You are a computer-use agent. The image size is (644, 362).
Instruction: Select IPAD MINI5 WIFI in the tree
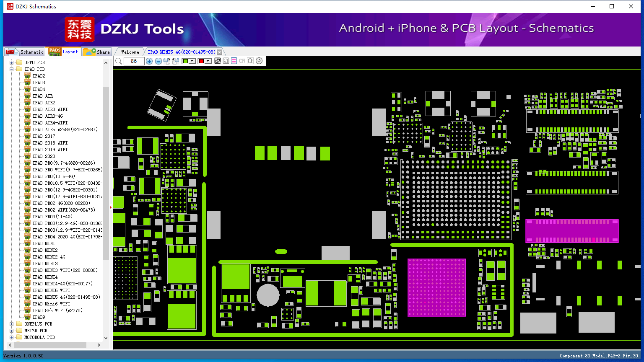51,290
